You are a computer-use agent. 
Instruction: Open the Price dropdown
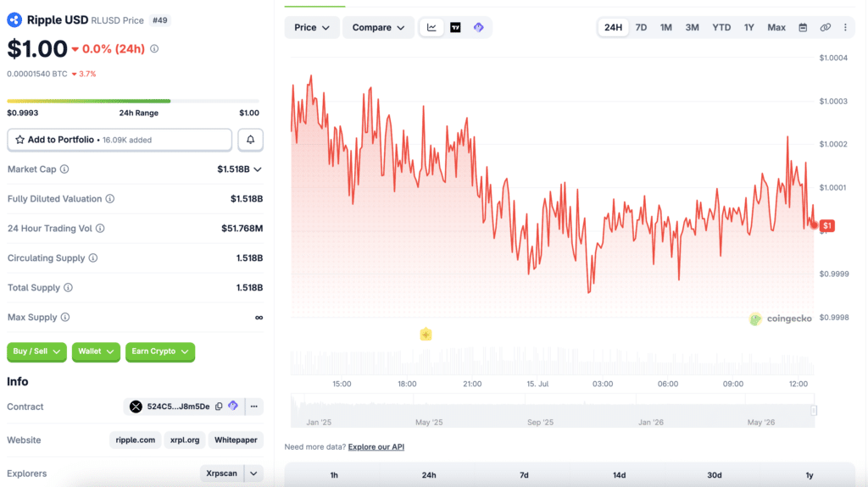click(x=312, y=27)
